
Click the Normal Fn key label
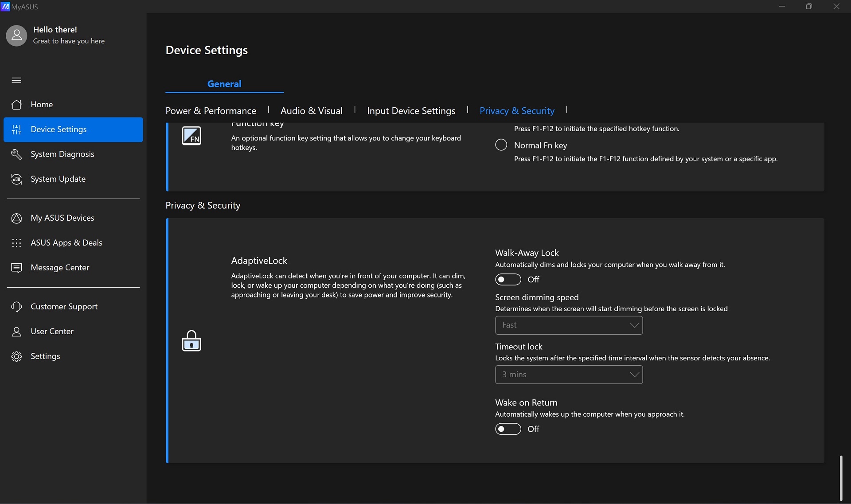541,145
